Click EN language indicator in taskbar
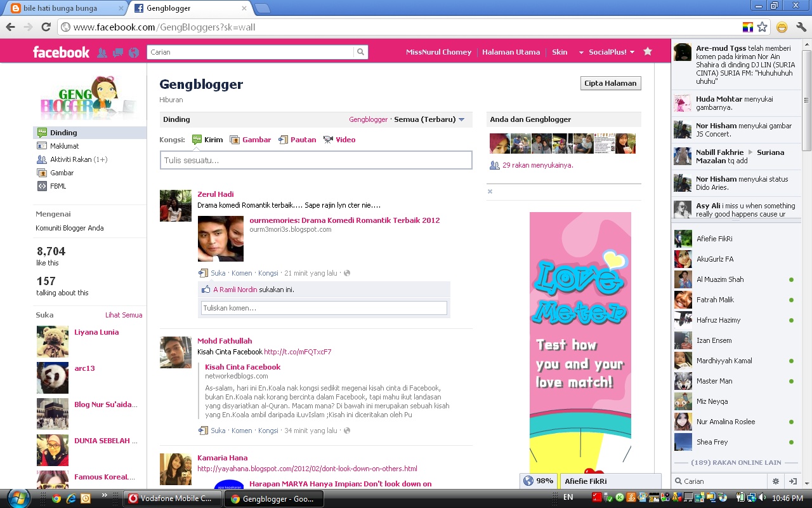 pos(568,498)
